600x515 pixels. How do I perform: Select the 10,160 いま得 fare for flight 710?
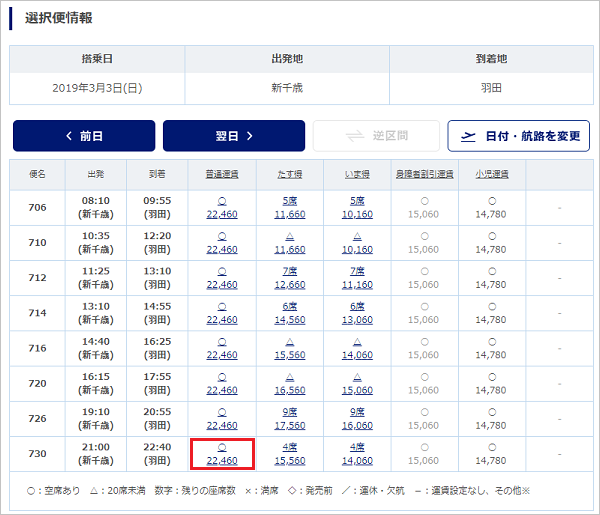pos(357,249)
